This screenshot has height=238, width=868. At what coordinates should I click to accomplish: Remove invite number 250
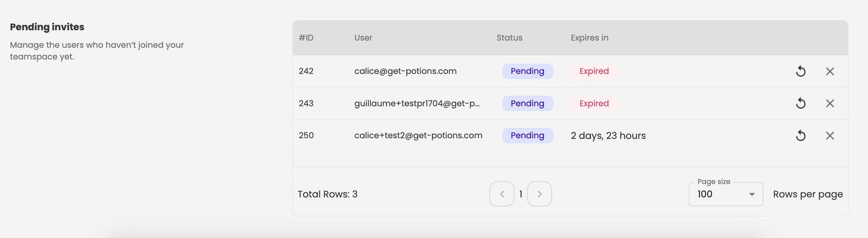tap(830, 136)
